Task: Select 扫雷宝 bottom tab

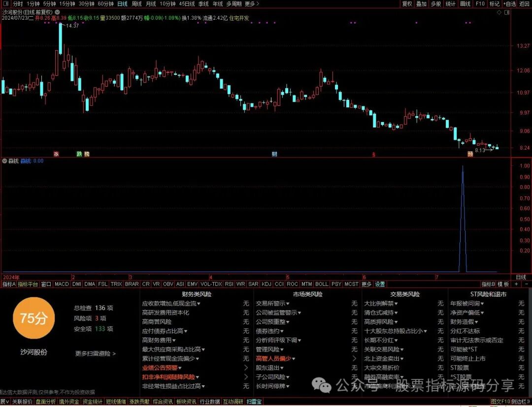Action: tap(254, 402)
